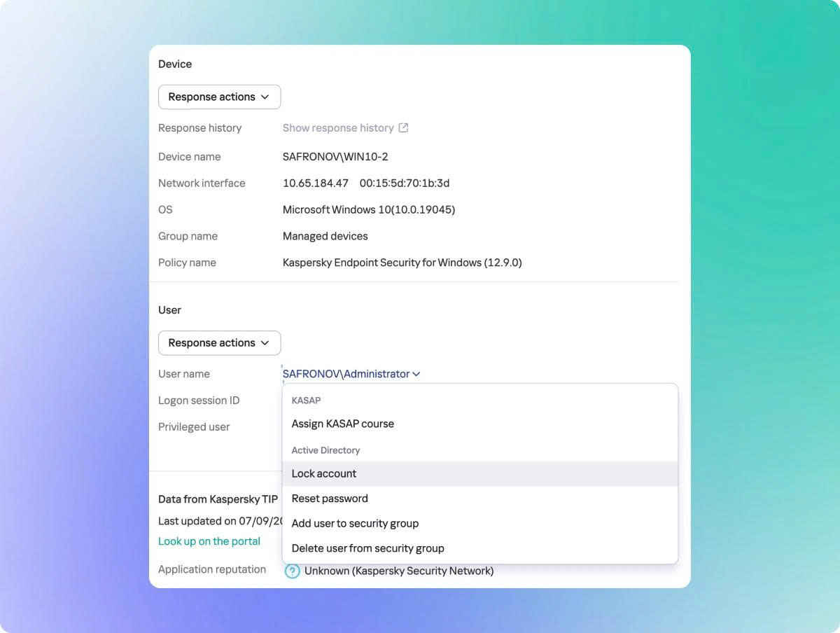Click the Logon session ID label
840x633 pixels.
pyautogui.click(x=199, y=401)
